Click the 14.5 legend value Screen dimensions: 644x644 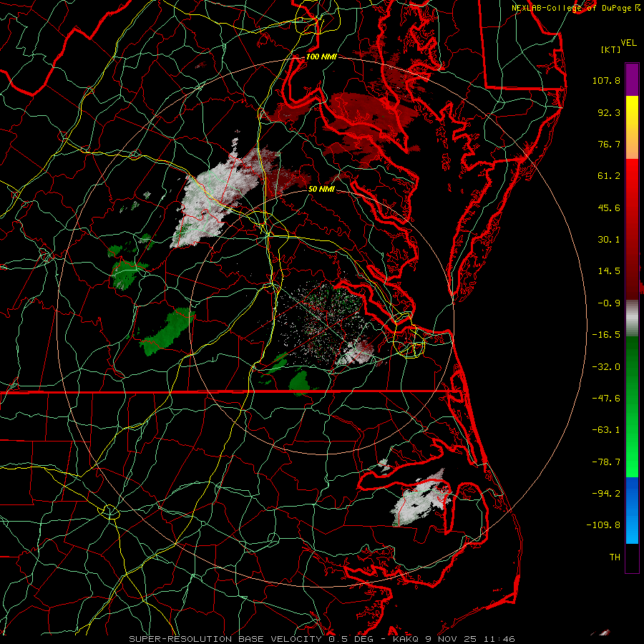pos(609,271)
